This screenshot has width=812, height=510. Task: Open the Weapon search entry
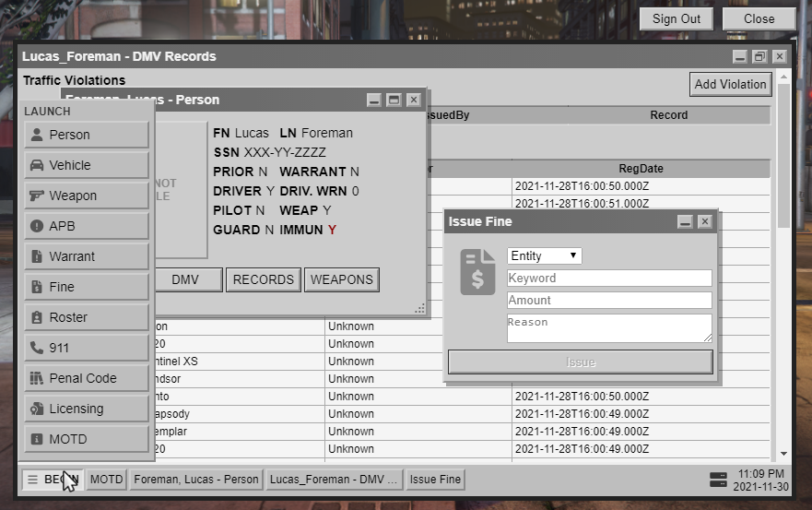pyautogui.click(x=87, y=196)
